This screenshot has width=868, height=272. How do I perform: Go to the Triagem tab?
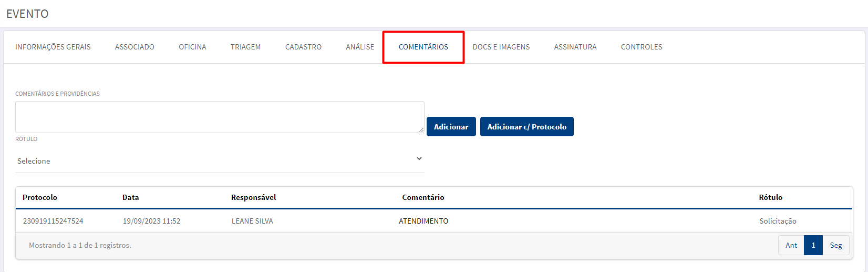click(x=245, y=47)
